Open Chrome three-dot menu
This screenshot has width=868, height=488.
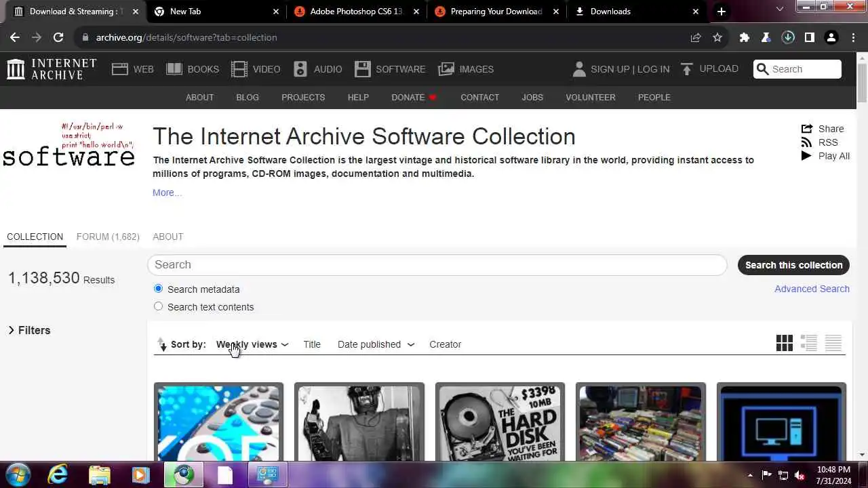(854, 37)
